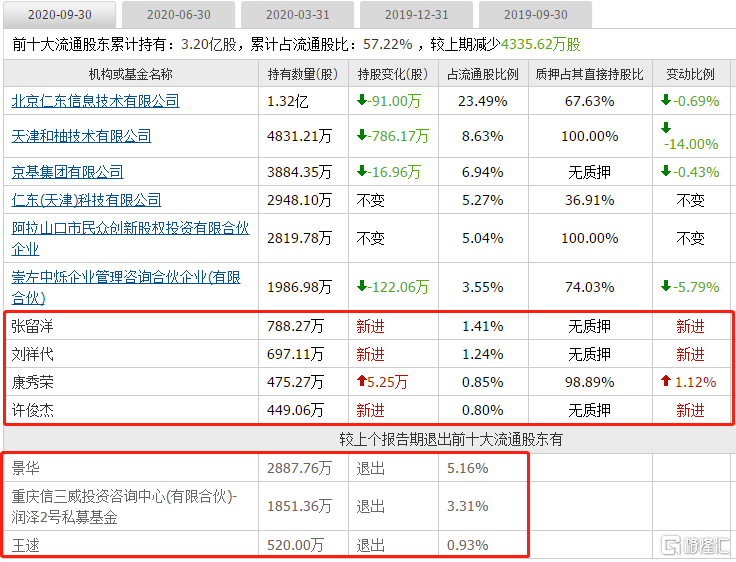
Task: Click shareholder name 许俊杰
Action: click(32, 410)
